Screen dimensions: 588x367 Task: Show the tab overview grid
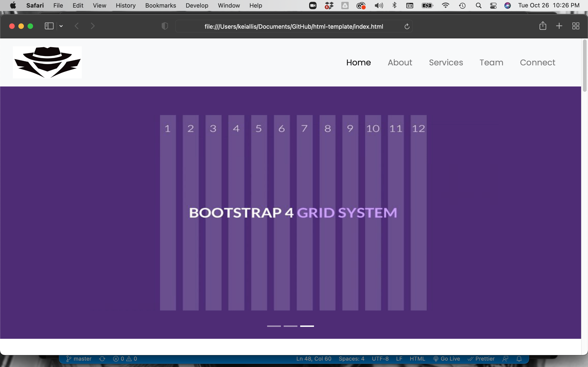click(x=576, y=26)
